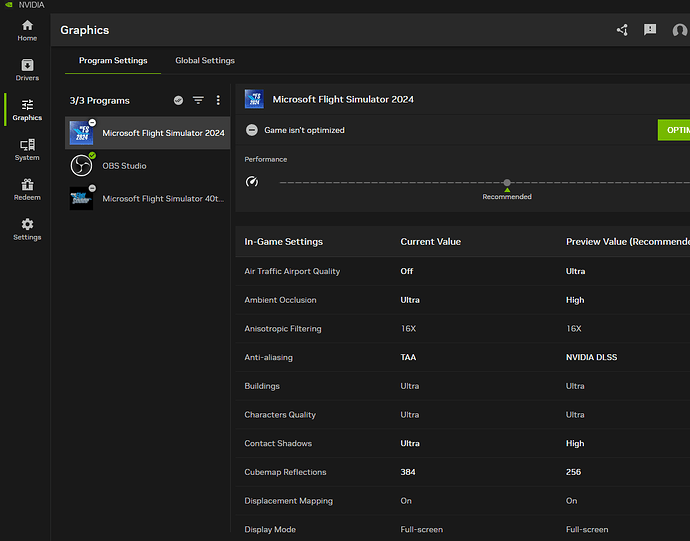Image resolution: width=690 pixels, height=541 pixels.
Task: Click the Contact Shadows setting name
Action: click(278, 443)
